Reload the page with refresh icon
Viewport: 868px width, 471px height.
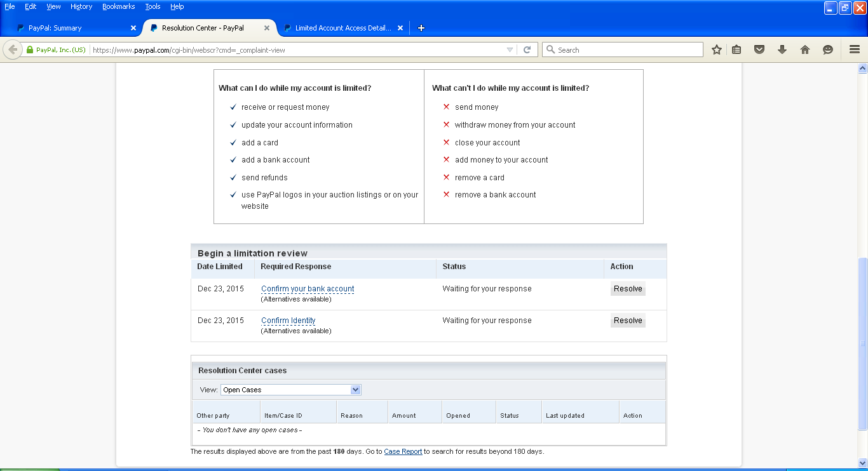(x=527, y=50)
